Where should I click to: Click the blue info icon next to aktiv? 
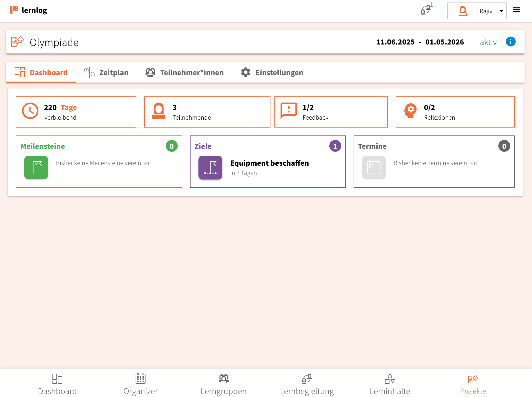[510, 42]
